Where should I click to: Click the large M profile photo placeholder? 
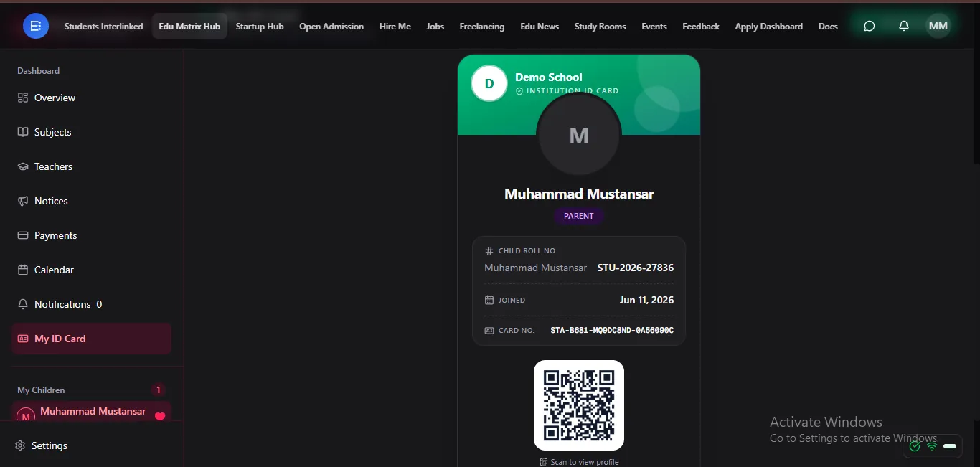(x=579, y=135)
